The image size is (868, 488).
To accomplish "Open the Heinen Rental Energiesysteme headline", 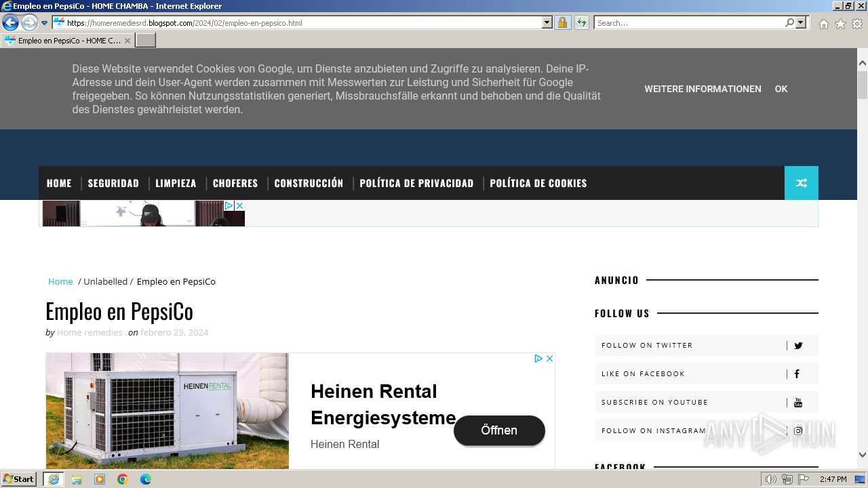I will (383, 405).
